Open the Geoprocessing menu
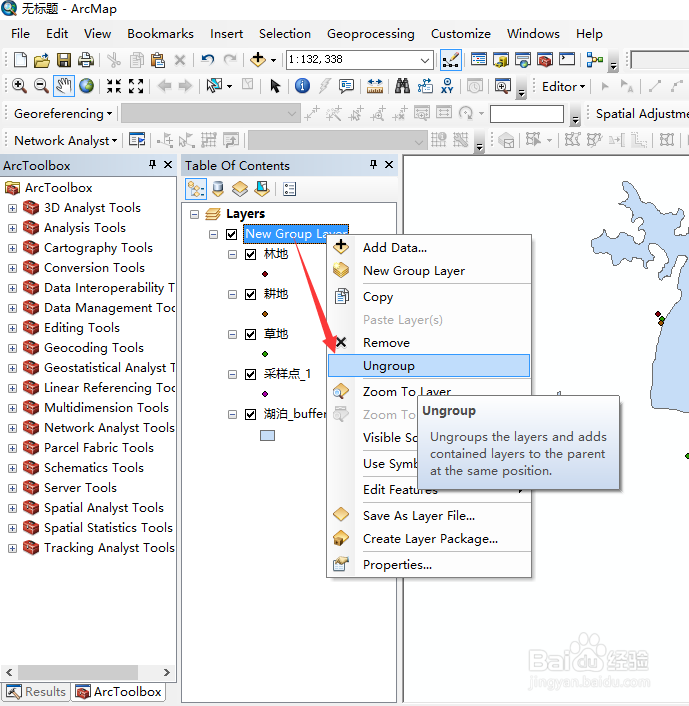Image resolution: width=689 pixels, height=706 pixels. (371, 34)
